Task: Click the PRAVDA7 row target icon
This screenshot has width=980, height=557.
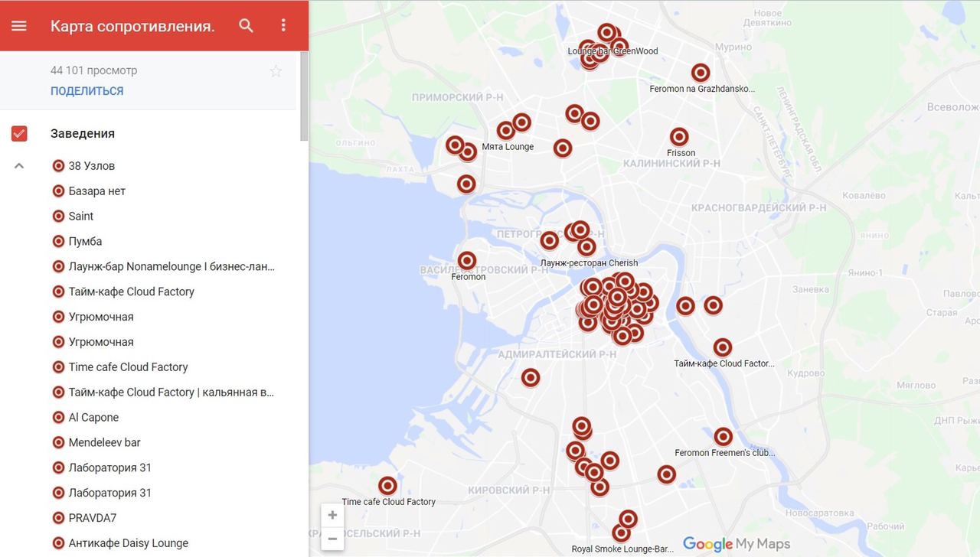Action: [x=58, y=518]
